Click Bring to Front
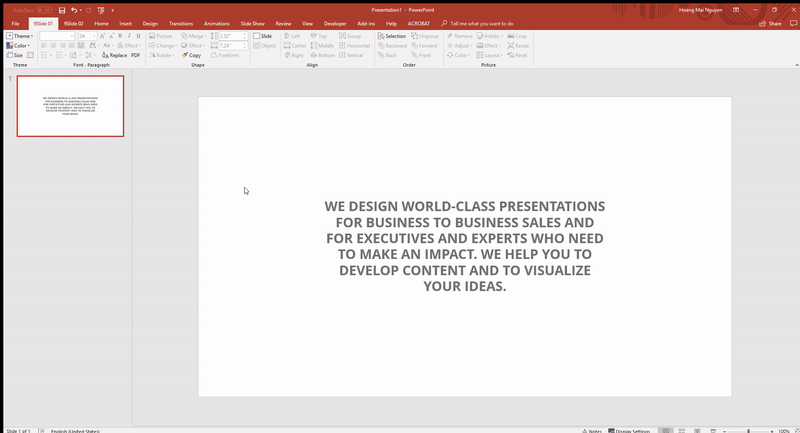This screenshot has height=433, width=800. (x=421, y=55)
